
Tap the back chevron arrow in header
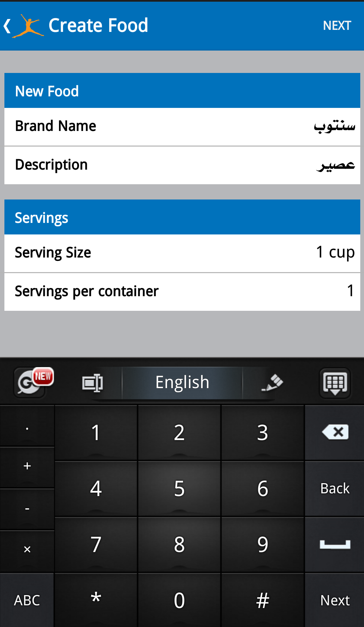(7, 26)
